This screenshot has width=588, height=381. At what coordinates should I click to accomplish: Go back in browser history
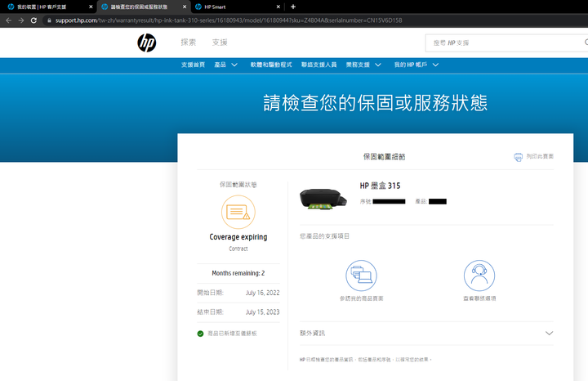(9, 20)
